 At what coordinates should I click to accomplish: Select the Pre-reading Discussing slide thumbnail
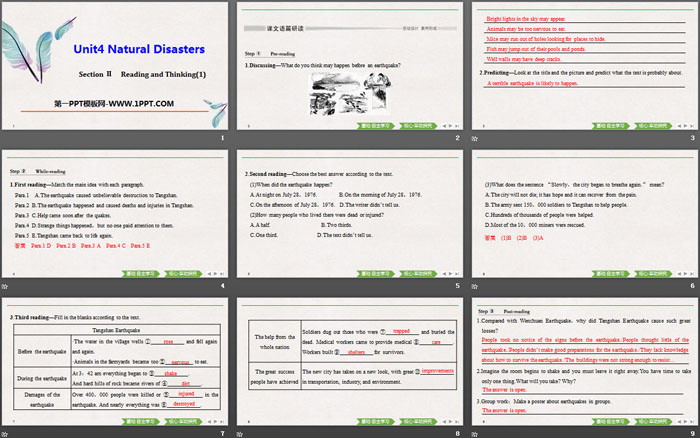(350, 66)
